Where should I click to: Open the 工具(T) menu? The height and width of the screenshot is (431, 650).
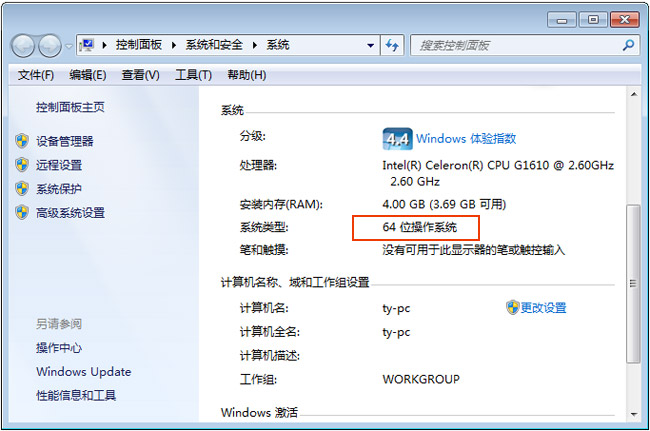tap(193, 75)
